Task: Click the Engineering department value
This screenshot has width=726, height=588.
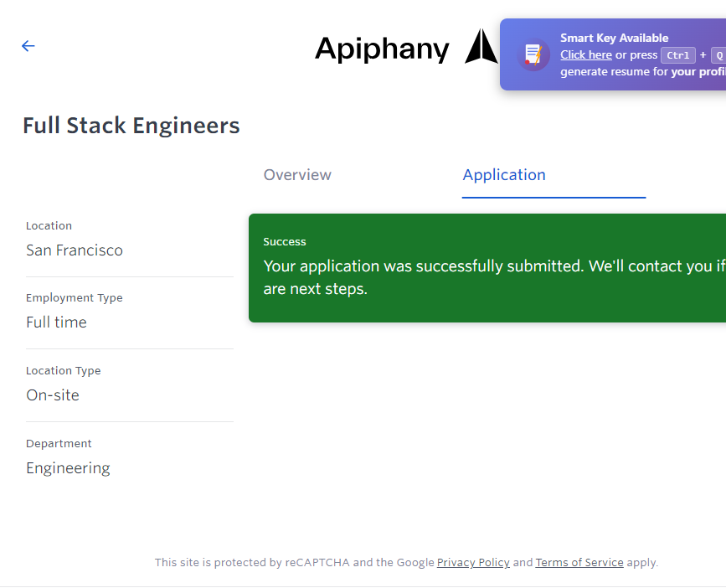Action: 68,468
